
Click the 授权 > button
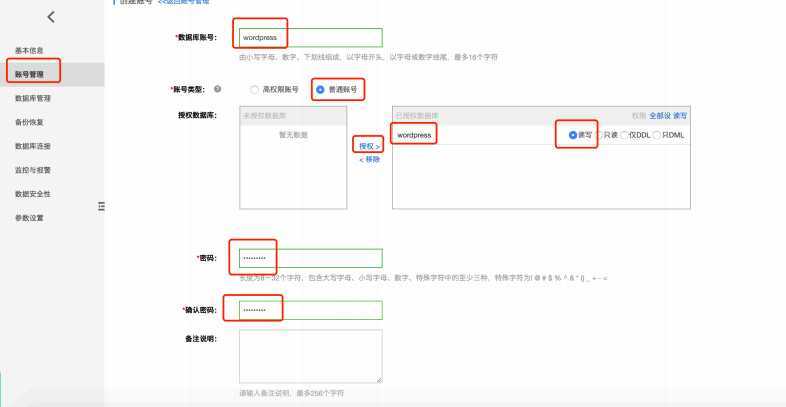click(x=369, y=146)
